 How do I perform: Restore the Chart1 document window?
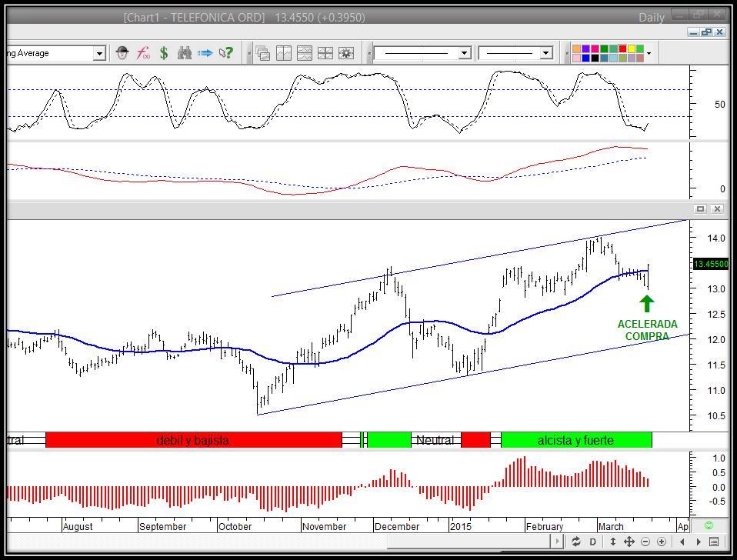706,32
